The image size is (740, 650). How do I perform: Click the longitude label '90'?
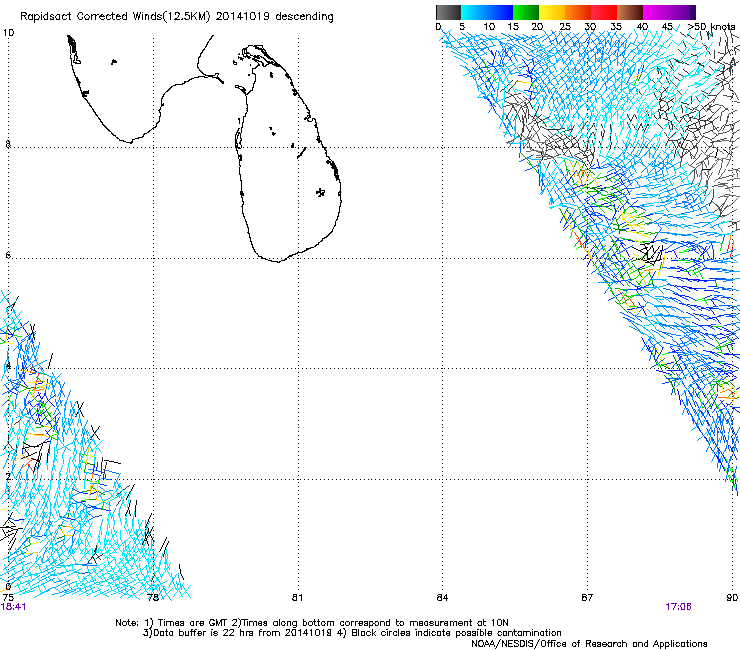coord(732,598)
